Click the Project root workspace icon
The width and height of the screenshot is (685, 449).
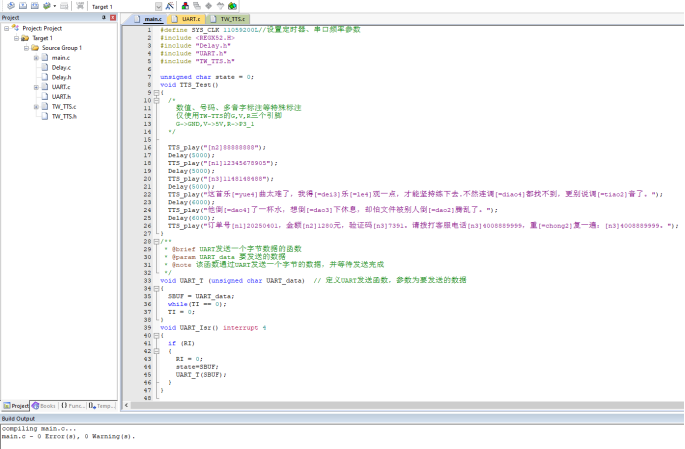pos(15,28)
